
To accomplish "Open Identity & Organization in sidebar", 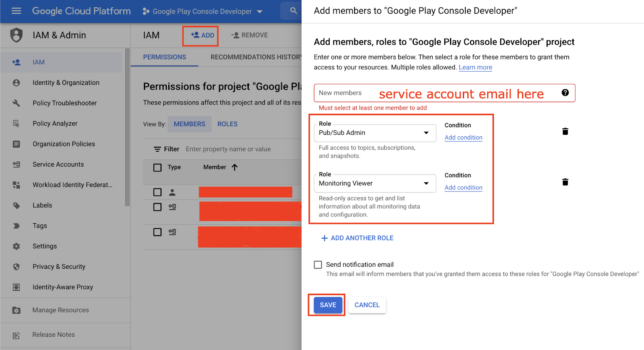I will (66, 82).
